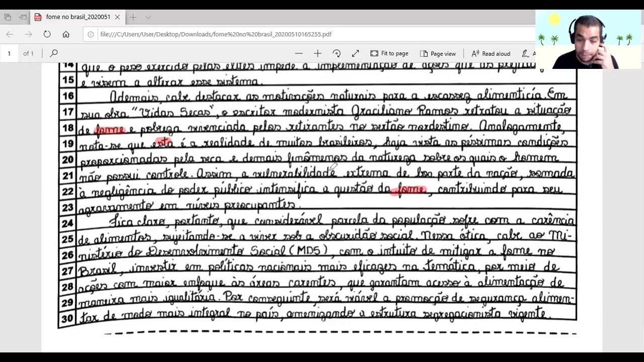Click line number 16 in the essay
The image size is (644, 362).
[x=68, y=96]
